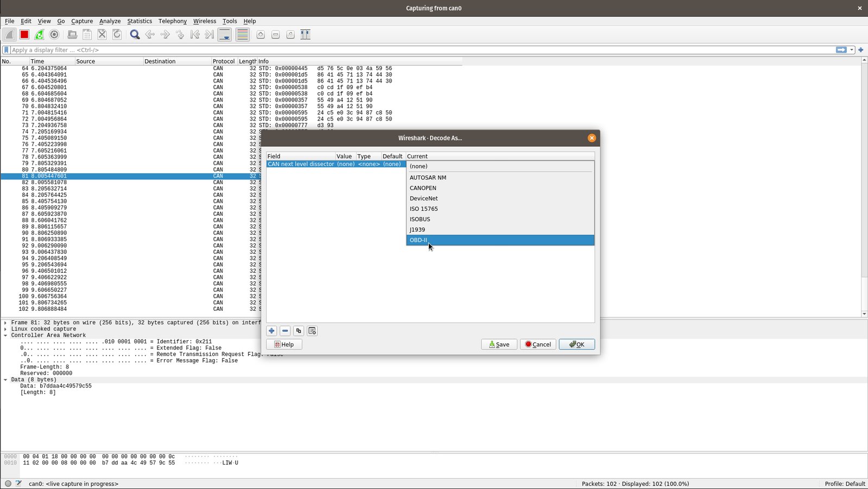This screenshot has height=489, width=868.
Task: Open the Capture menu
Action: tap(82, 21)
